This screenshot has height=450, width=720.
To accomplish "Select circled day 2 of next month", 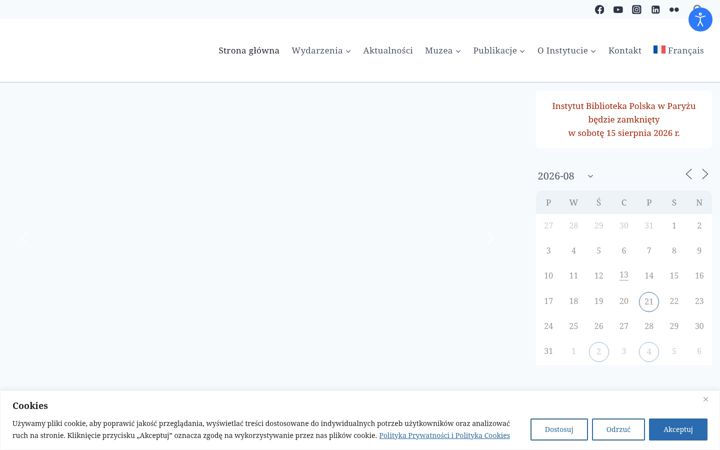I will pos(599,352).
